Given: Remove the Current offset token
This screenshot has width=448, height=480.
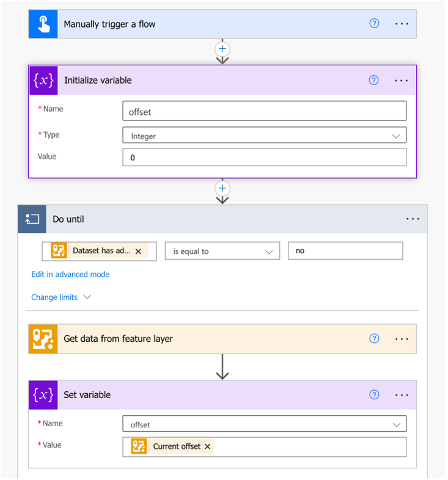Looking at the screenshot, I should pos(207,446).
